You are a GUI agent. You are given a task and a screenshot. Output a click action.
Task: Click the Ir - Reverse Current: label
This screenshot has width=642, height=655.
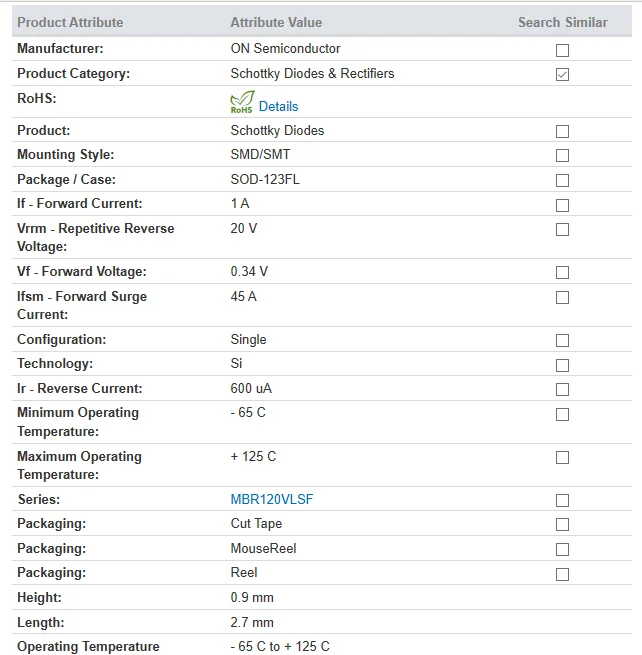[79, 388]
